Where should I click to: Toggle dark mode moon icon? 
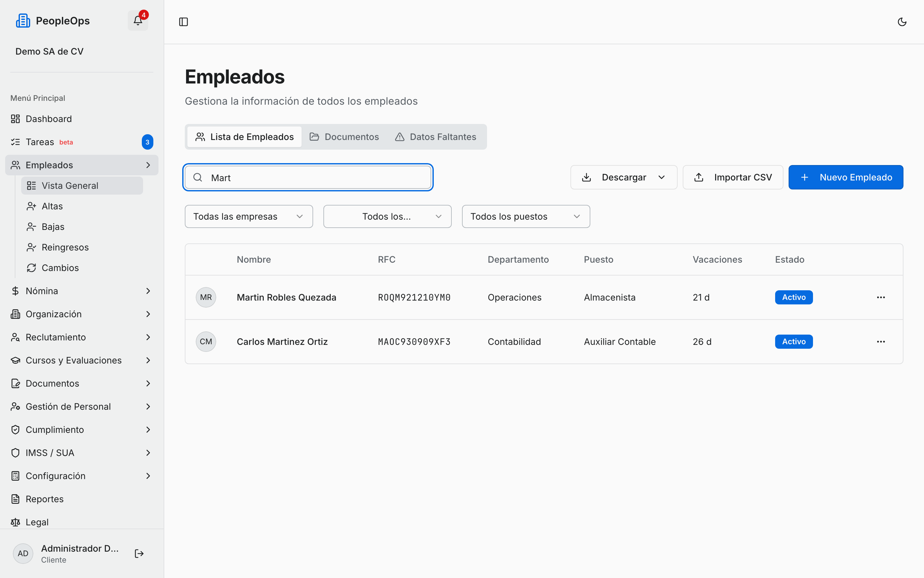click(902, 22)
